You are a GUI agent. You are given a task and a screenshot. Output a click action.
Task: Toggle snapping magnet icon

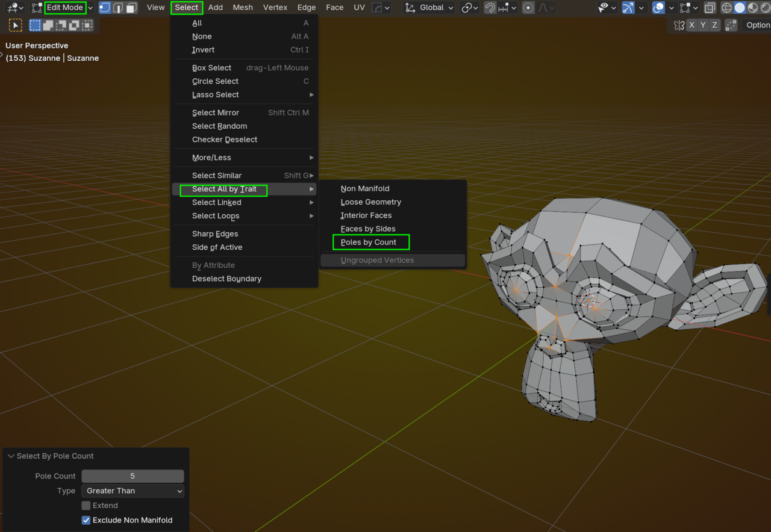[x=490, y=8]
